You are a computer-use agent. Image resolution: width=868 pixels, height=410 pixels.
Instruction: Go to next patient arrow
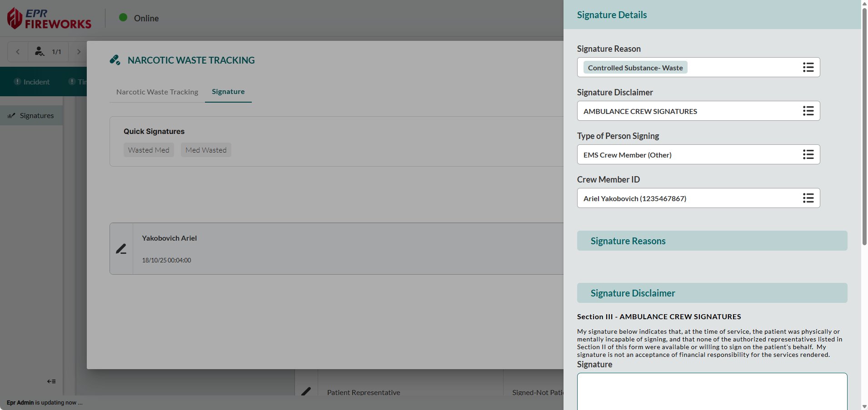click(79, 52)
